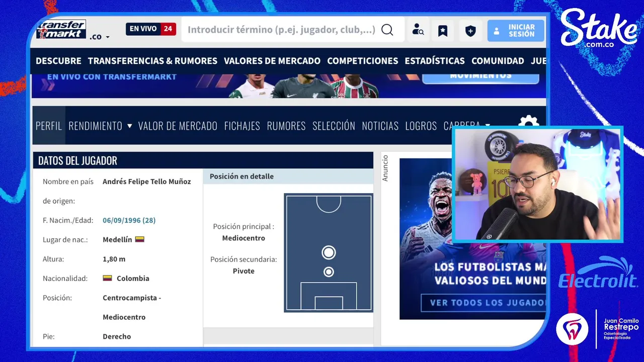
Task: Click the Iniciar Sesión button
Action: [516, 31]
